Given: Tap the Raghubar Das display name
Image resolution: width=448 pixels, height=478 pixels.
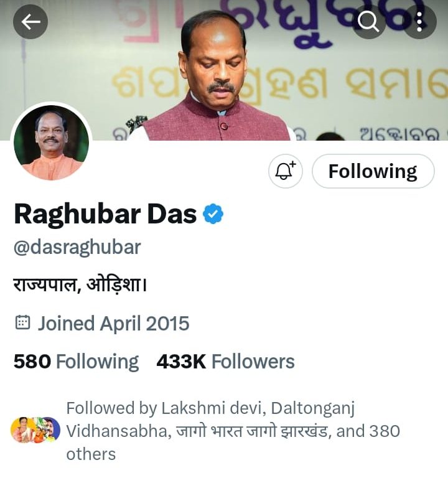Looking at the screenshot, I should click(105, 214).
